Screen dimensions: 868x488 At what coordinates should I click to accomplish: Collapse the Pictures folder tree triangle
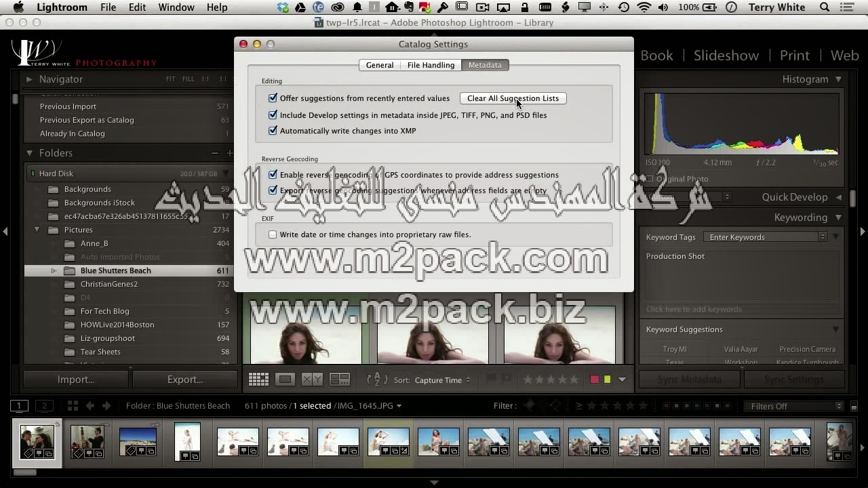[37, 230]
